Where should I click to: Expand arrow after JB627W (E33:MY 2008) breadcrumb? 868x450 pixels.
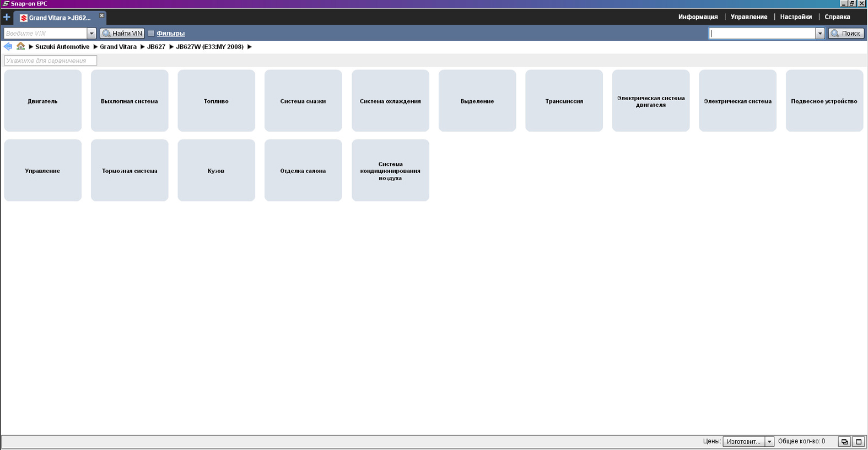pos(250,47)
